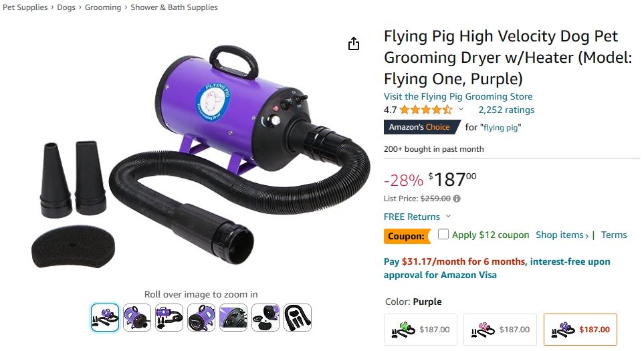
Task: Select the last thumbnail showing hose and nozzles
Action: tap(298, 318)
